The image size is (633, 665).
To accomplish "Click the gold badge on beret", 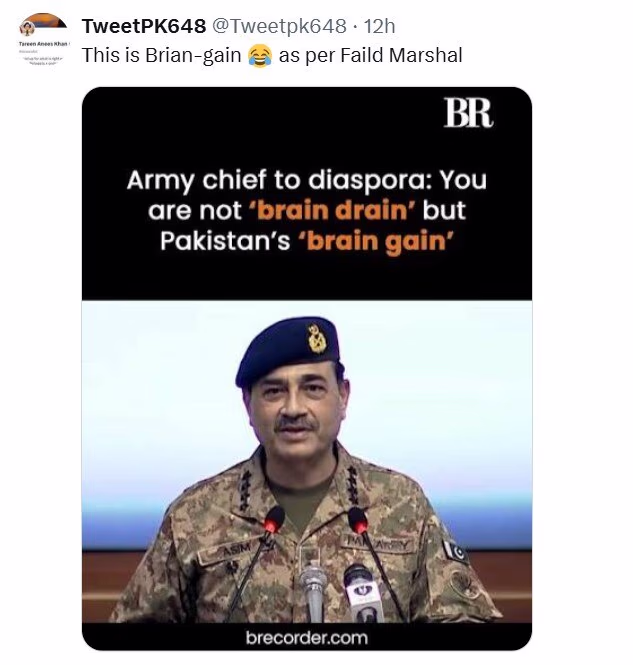I will coord(317,339).
